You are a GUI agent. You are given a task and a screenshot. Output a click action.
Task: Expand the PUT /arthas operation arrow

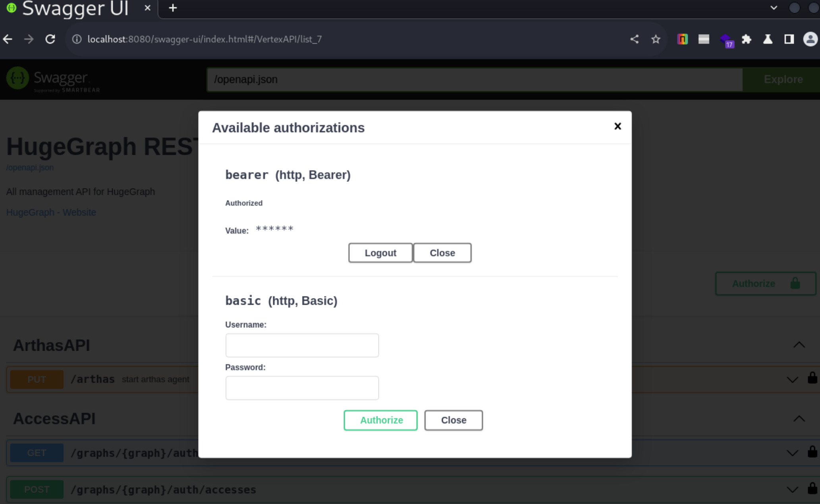tap(792, 379)
